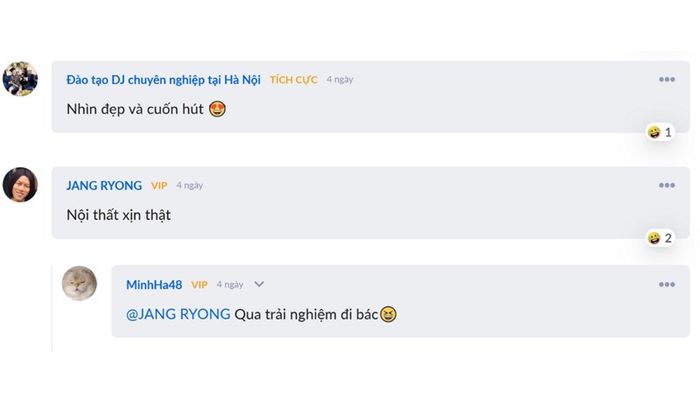
Task: Click the laughing reaction with count 1
Action: [x=659, y=132]
